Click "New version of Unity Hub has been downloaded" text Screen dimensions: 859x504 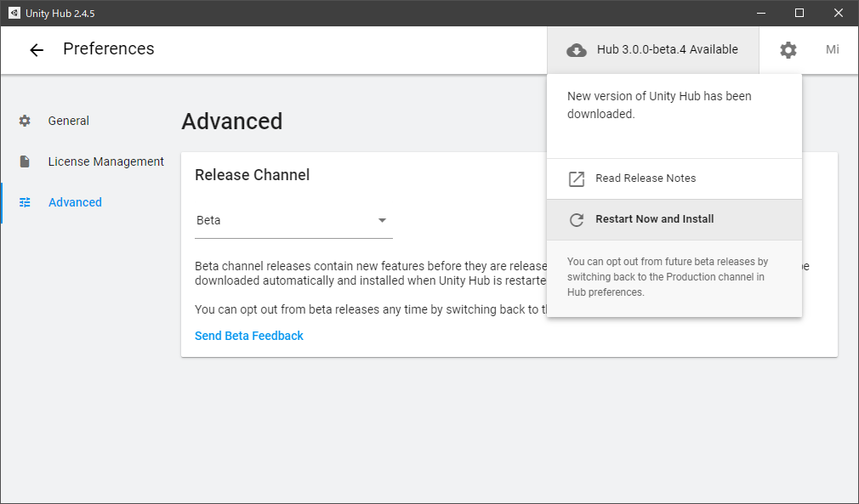[660, 105]
